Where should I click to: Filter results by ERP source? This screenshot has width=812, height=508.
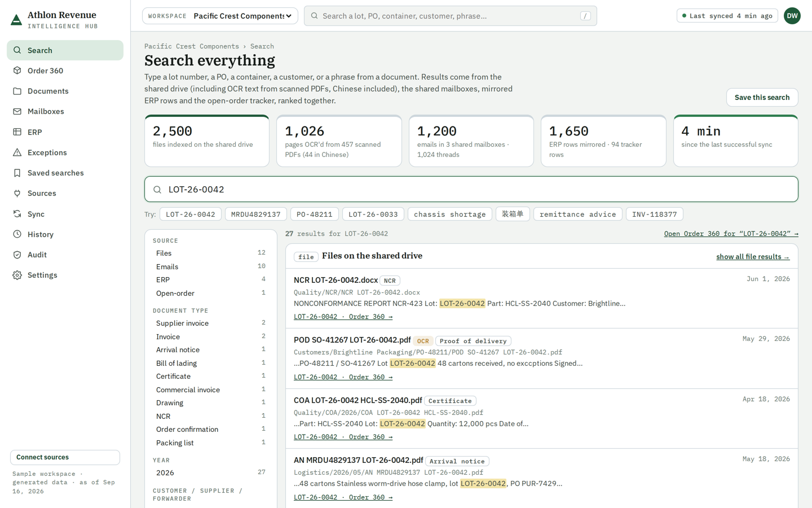click(x=210, y=279)
